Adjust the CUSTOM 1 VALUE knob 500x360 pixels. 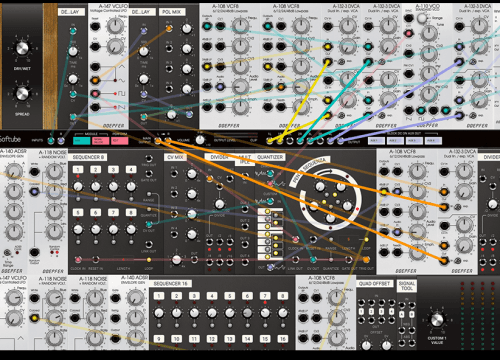point(437,320)
